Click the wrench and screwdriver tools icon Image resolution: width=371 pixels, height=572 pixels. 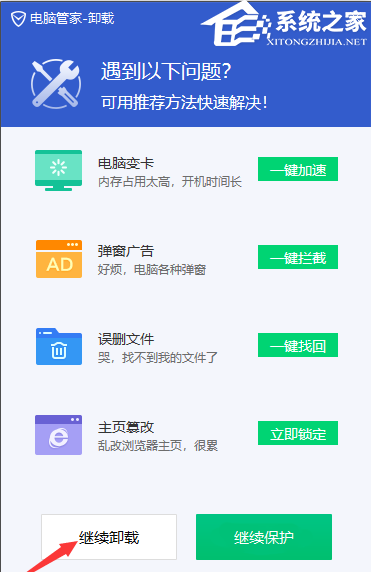pos(56,84)
